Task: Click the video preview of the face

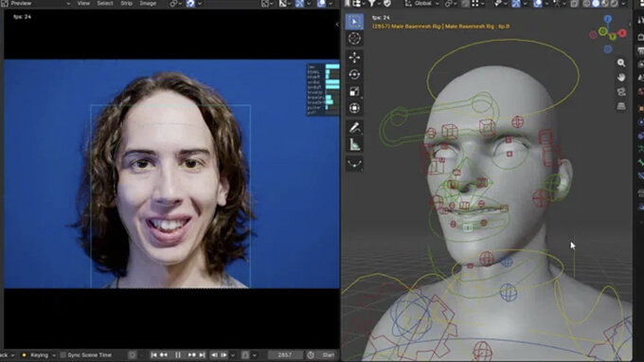Action: (171, 173)
